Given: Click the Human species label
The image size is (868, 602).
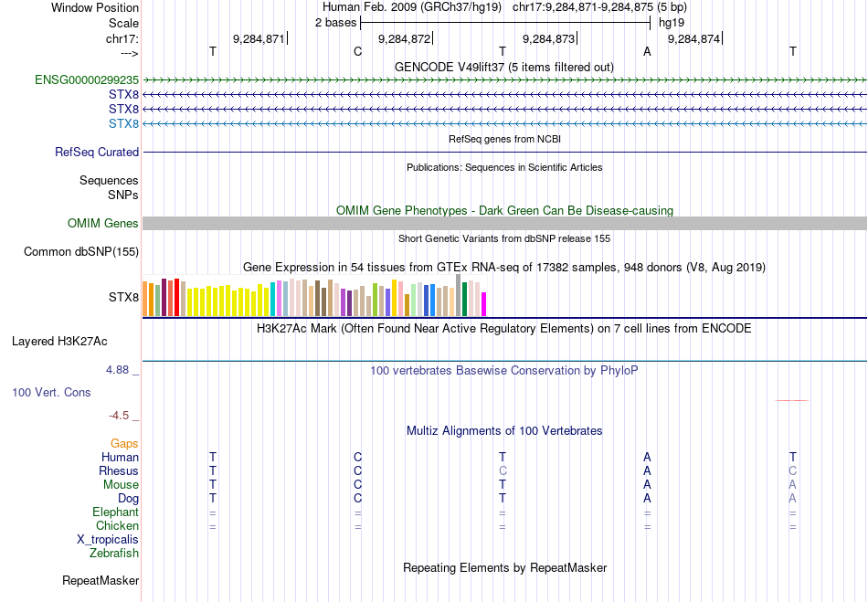Looking at the screenshot, I should [120, 457].
